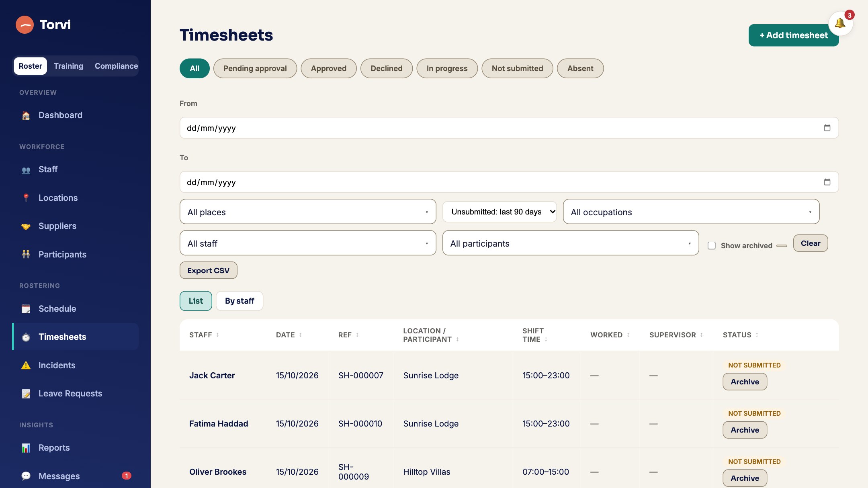Sort by Date column arrows
Screen dimensions: 868x488
point(300,335)
